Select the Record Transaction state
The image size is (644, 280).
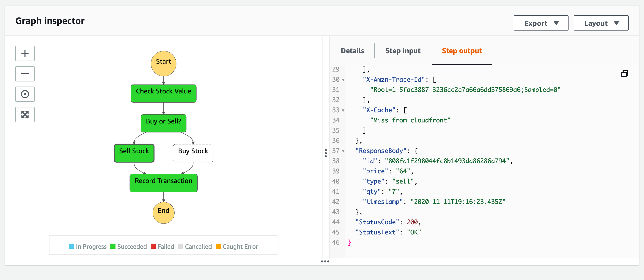click(x=163, y=183)
